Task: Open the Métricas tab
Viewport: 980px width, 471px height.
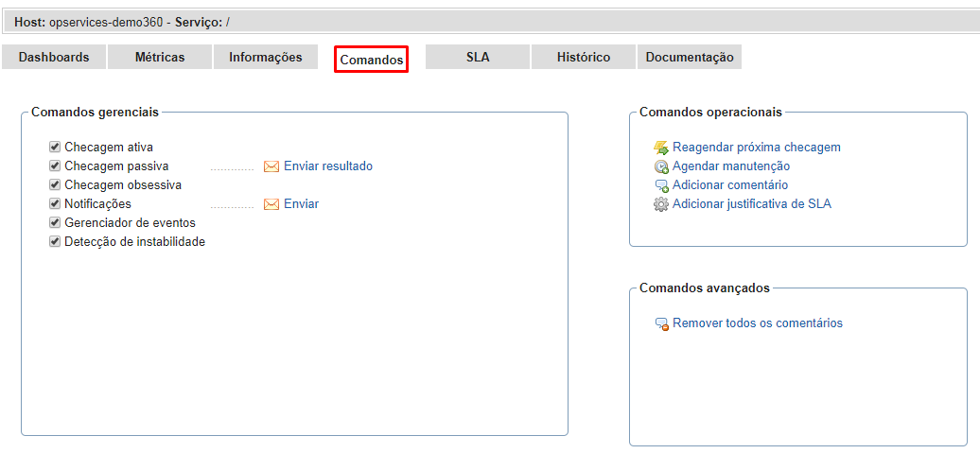Action: [160, 57]
